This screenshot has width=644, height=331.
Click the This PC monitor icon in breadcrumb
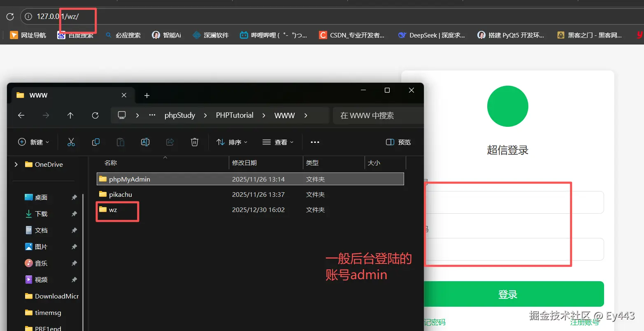click(x=122, y=115)
